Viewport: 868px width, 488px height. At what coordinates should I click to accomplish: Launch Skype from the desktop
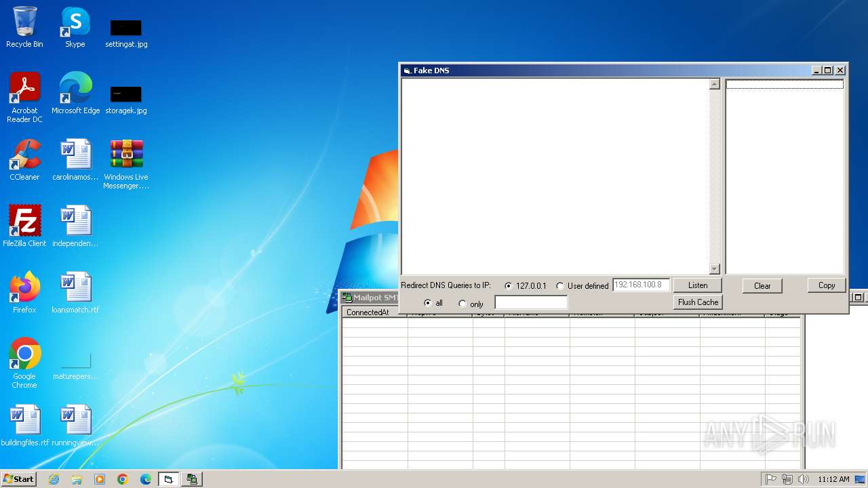75,27
